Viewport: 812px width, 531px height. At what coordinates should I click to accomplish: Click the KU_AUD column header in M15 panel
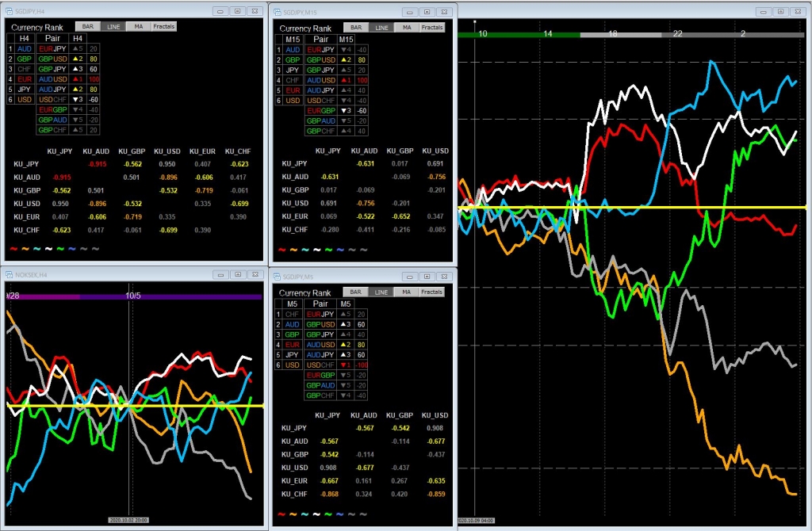pos(366,151)
